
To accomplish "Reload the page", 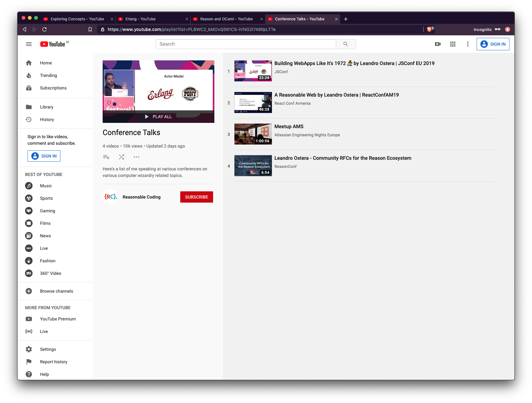I will pos(44,29).
